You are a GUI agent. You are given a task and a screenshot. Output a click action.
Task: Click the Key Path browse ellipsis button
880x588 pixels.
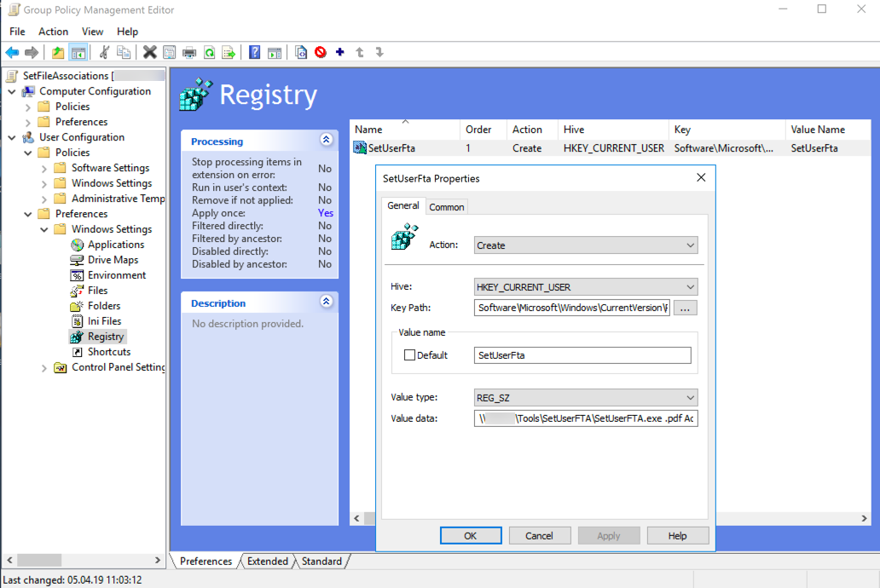(x=686, y=308)
